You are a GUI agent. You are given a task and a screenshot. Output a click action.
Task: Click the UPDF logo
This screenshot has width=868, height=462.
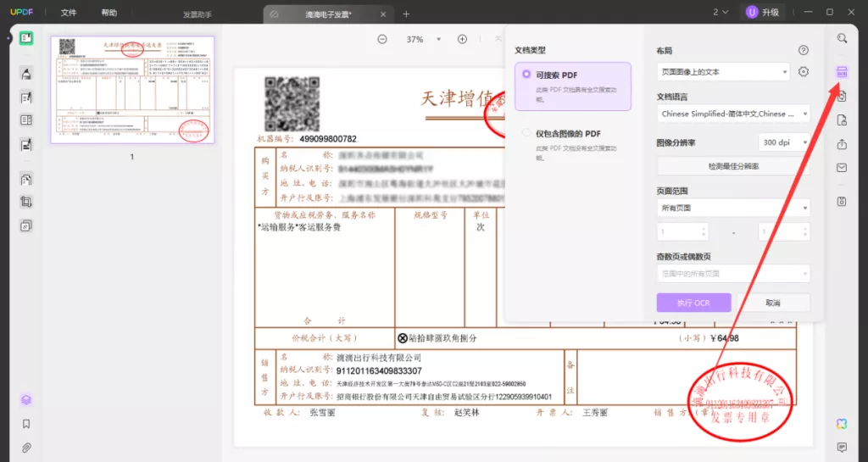(x=21, y=12)
